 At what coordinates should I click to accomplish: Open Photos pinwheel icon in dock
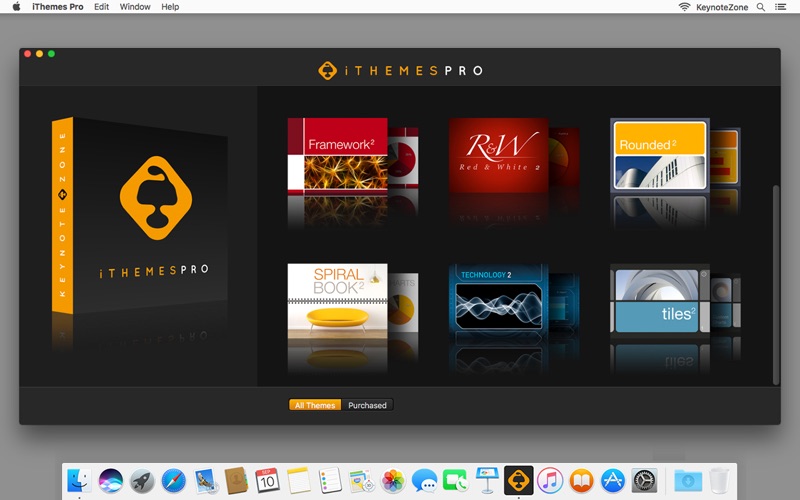[393, 480]
